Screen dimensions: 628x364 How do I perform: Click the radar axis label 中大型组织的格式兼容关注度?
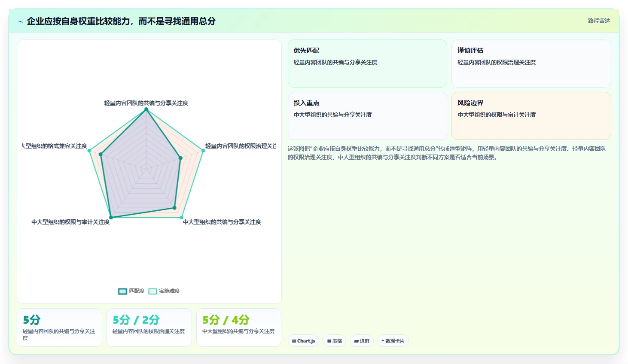(55, 146)
